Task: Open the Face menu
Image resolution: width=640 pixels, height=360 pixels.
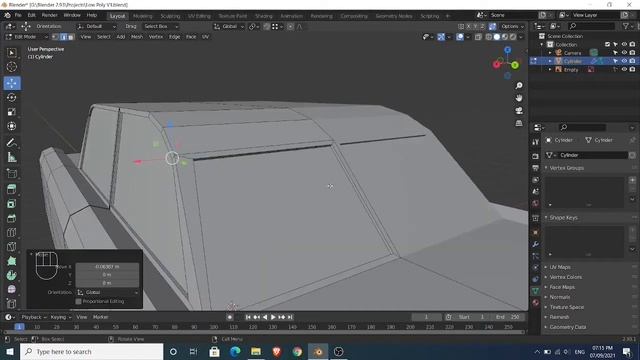Action: [x=191, y=37]
